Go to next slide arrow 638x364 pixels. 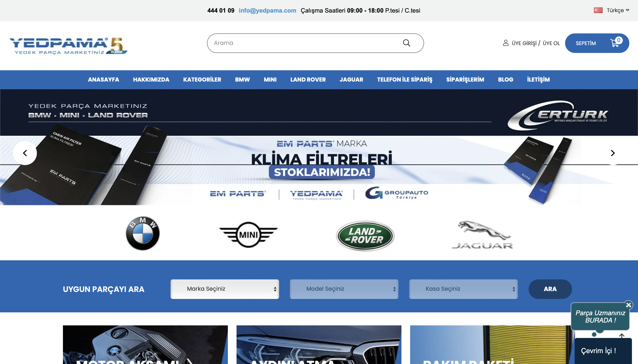tap(613, 153)
